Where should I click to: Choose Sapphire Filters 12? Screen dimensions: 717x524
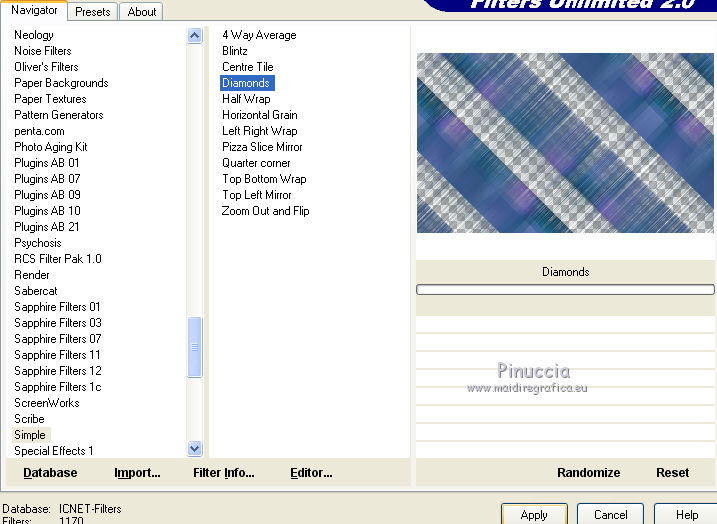(58, 371)
